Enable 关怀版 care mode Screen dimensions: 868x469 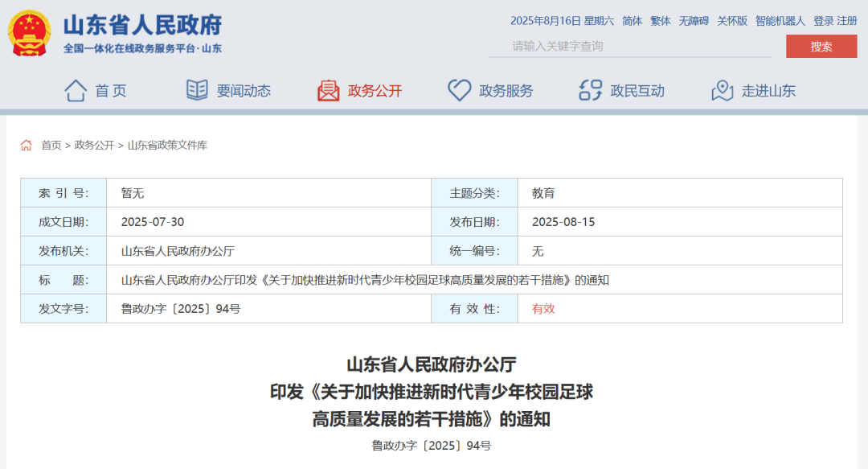[731, 21]
